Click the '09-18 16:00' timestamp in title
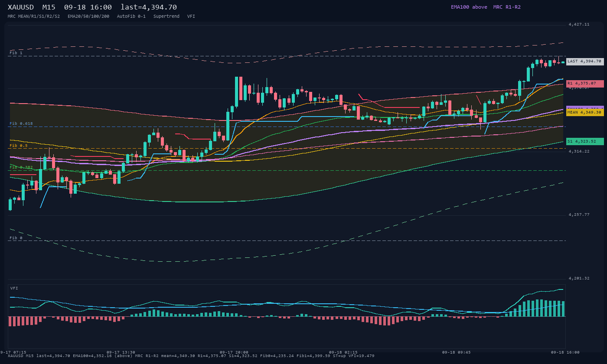607x364 pixels. (x=88, y=7)
